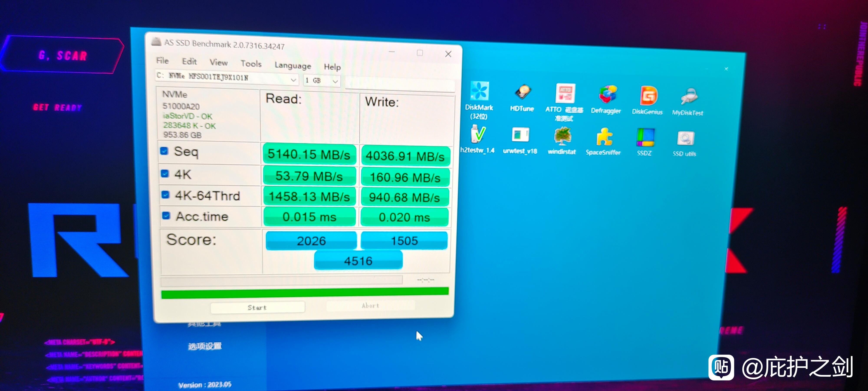Screen dimensions: 868x391
Task: Click the 4K read value 53.79 MB/s
Action: click(x=309, y=176)
